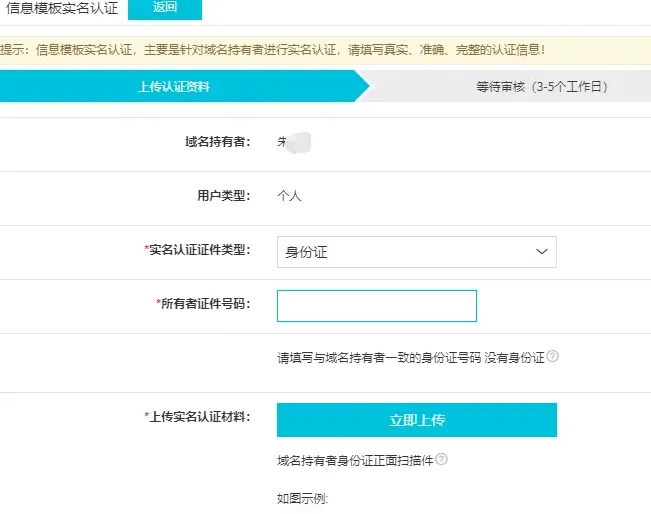Click the 上传实名认证材料 required label

198,417
